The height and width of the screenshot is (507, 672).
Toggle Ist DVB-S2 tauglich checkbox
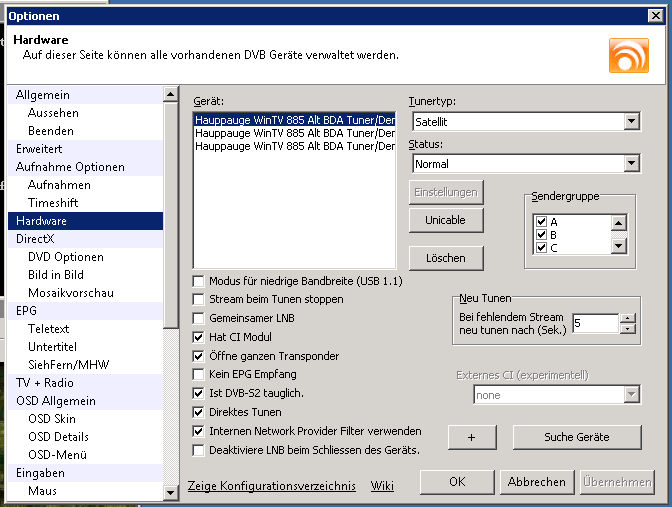coord(198,393)
